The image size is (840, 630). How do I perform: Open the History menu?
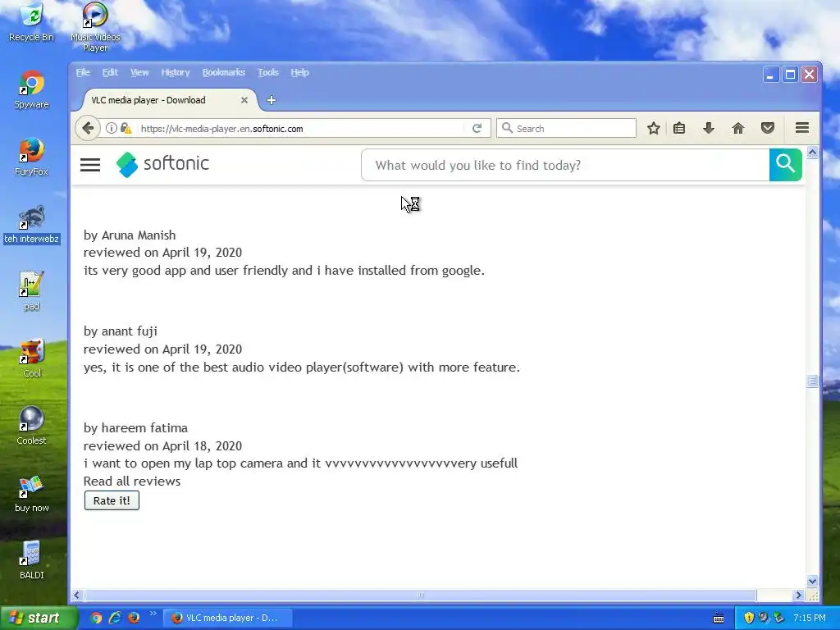tap(176, 72)
